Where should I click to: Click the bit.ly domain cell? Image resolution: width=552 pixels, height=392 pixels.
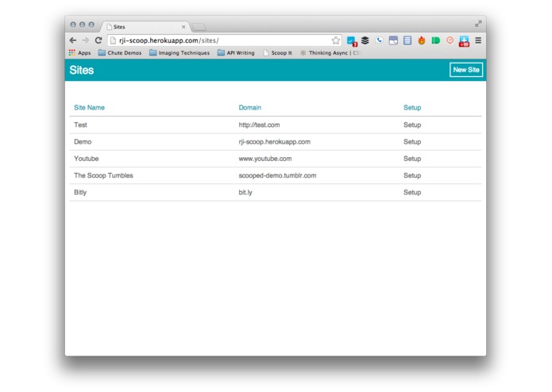[x=245, y=192]
